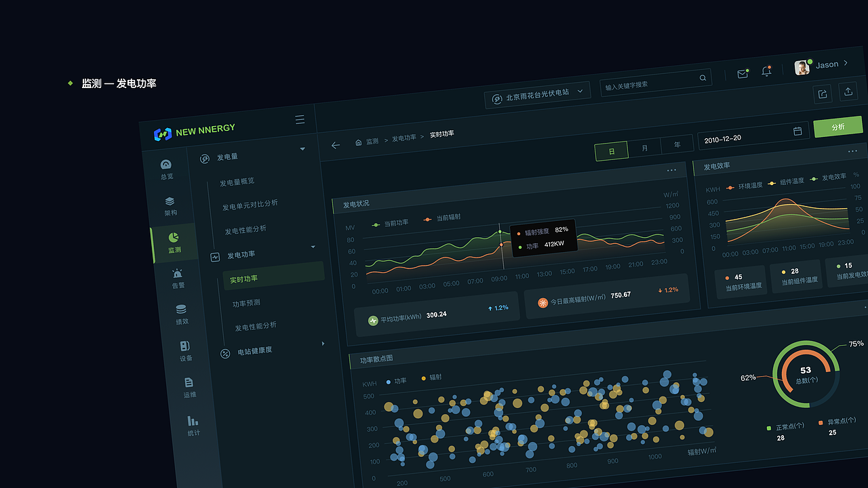Switch to the 年 year tab
This screenshot has width=868, height=488.
(x=677, y=145)
